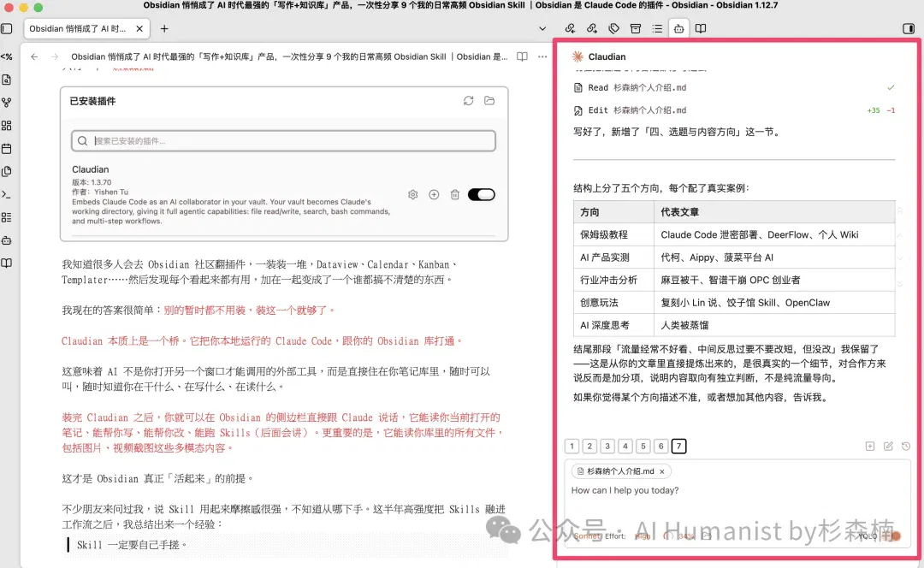This screenshot has width=924, height=568.
Task: Create new canvas from ribbon
Action: pyautogui.click(x=7, y=126)
